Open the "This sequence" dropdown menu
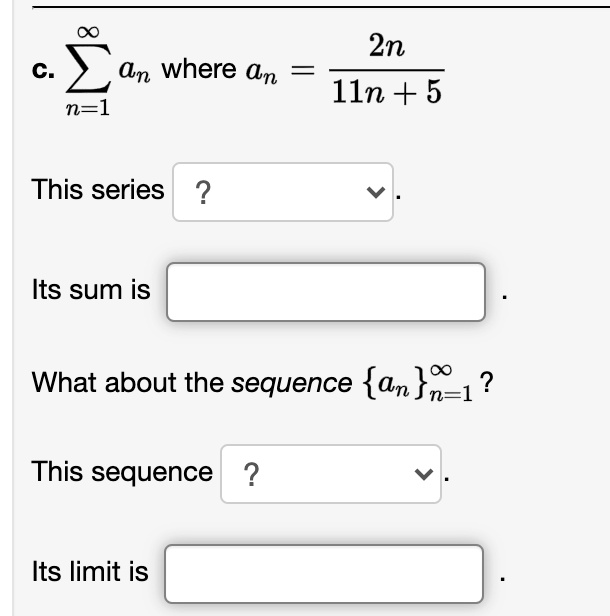Image resolution: width=610 pixels, height=616 pixels. coord(331,474)
